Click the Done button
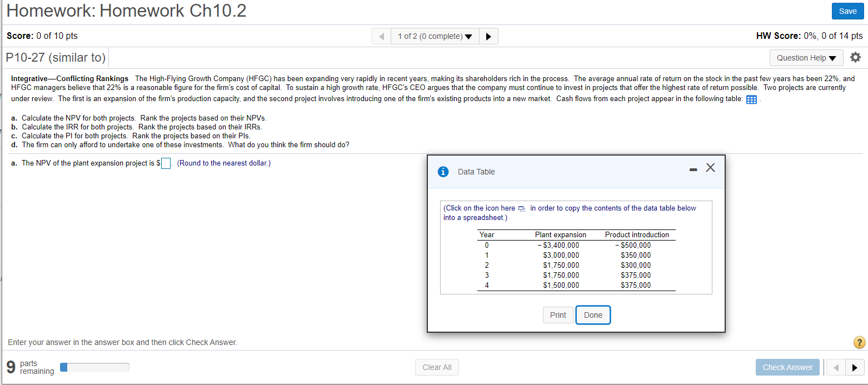 [x=593, y=315]
